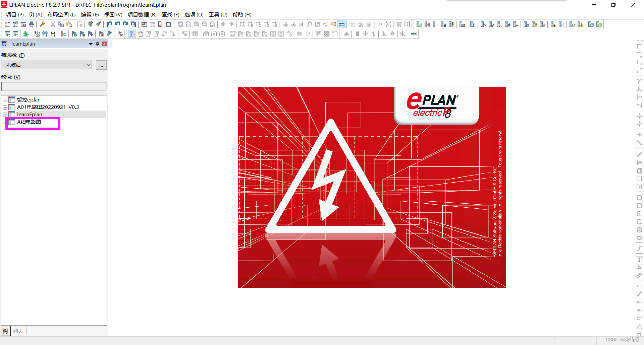Screen dimensions: 644x345
Task: Click the paste clipboard icon
Action: coord(69,24)
